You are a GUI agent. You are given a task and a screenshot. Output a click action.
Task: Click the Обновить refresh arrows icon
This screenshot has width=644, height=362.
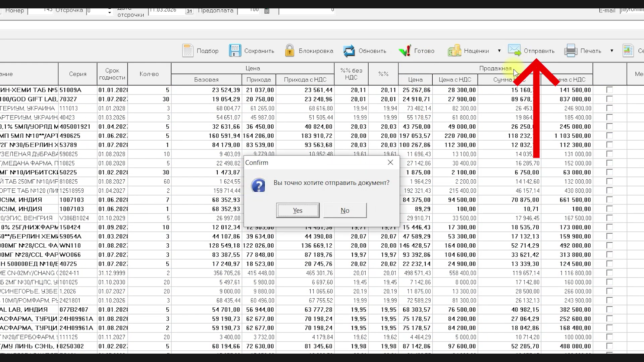pyautogui.click(x=349, y=51)
